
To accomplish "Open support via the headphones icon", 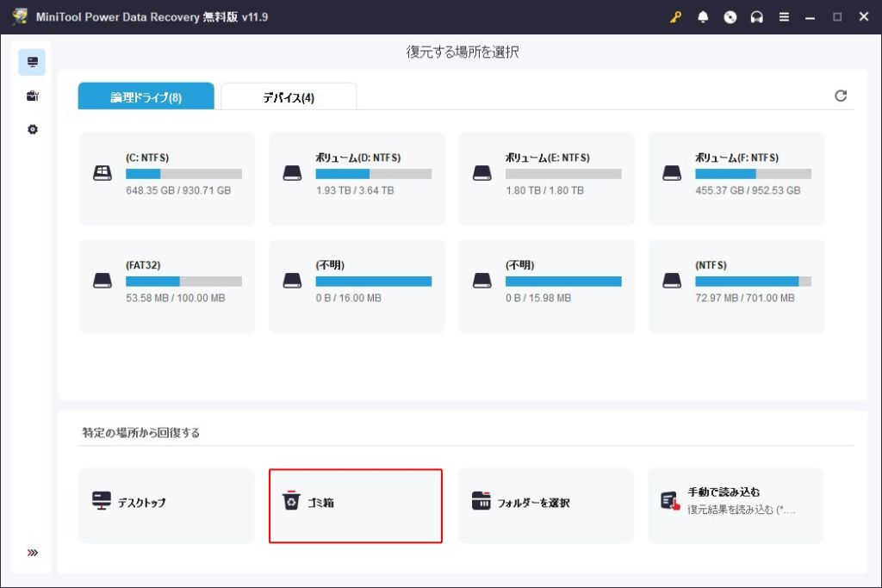I will click(x=757, y=17).
